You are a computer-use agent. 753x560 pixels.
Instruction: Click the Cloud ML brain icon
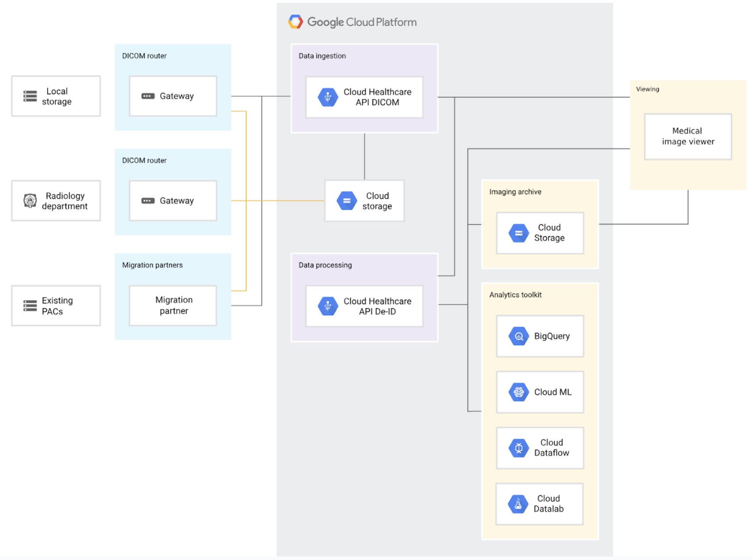[519, 392]
